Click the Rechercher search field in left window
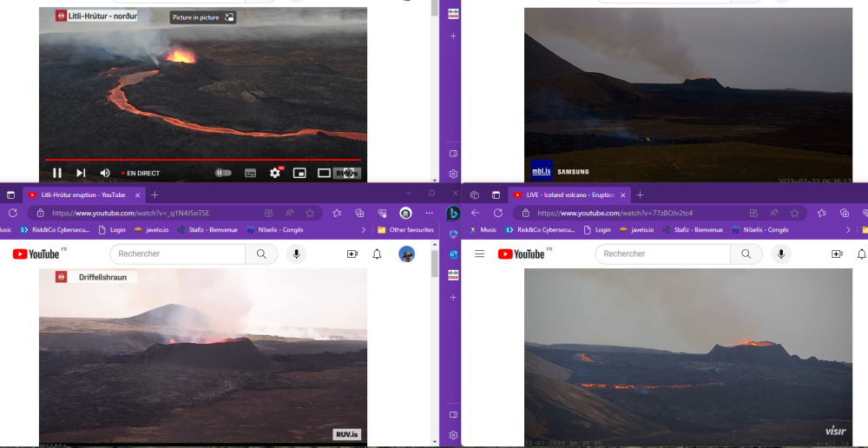 [x=178, y=254]
